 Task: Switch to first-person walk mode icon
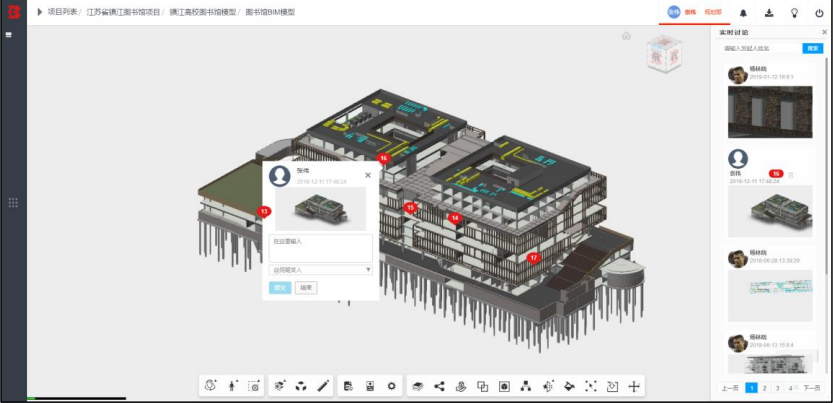[x=233, y=386]
